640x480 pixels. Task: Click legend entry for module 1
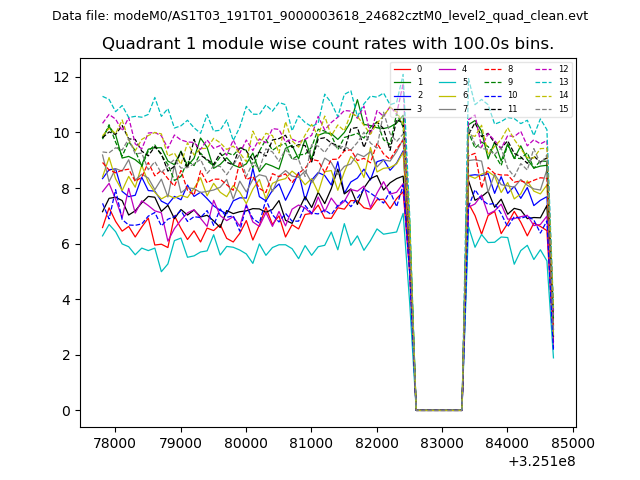point(409,82)
